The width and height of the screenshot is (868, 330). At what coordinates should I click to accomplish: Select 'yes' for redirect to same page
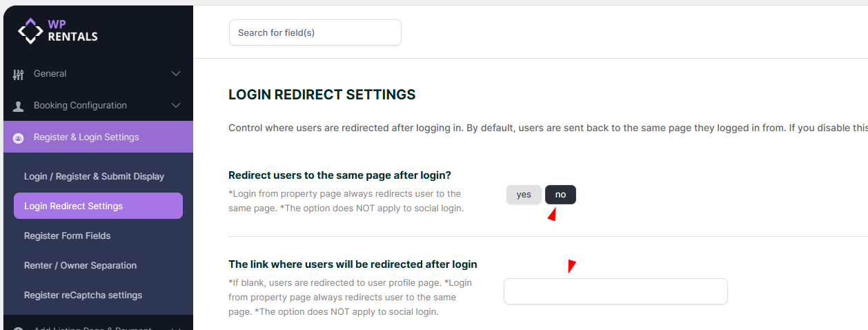[x=524, y=195]
